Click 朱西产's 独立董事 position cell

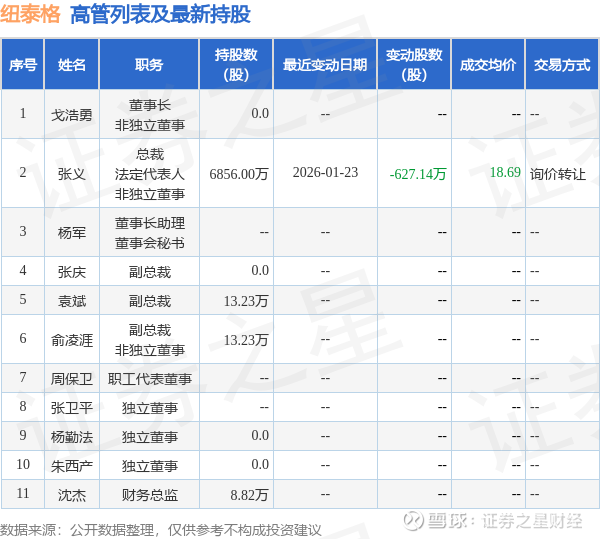[x=150, y=466]
